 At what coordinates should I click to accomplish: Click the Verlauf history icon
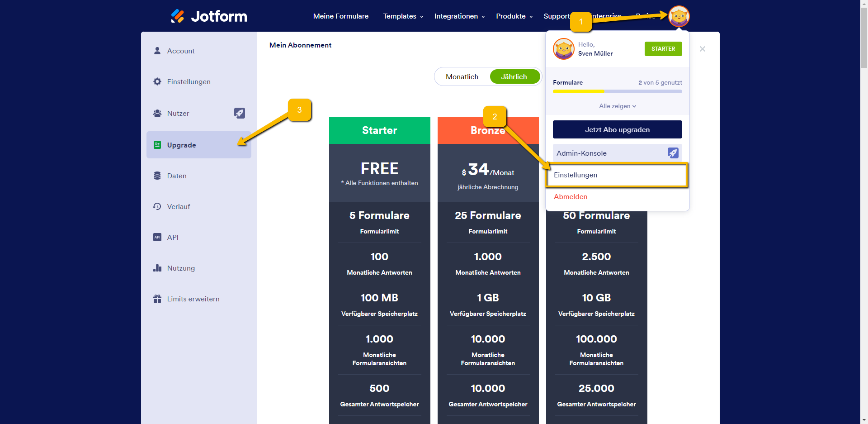tap(157, 206)
